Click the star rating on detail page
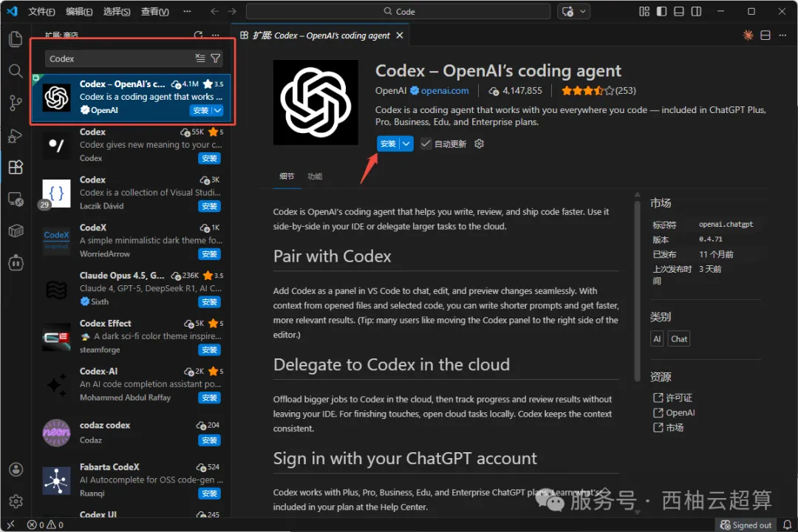 [598, 91]
